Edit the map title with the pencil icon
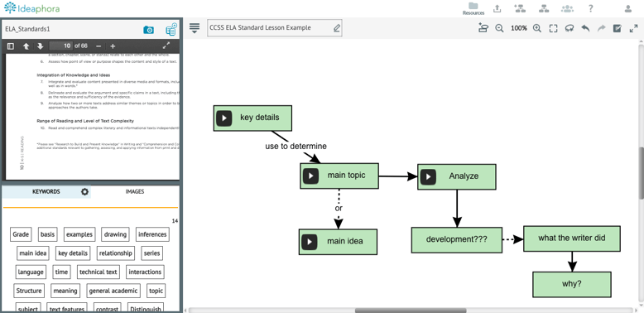The width and height of the screenshot is (644, 313). pyautogui.click(x=336, y=28)
